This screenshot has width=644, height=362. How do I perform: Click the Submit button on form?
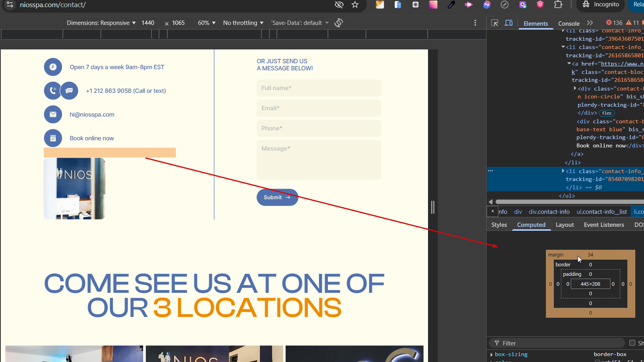(x=277, y=197)
